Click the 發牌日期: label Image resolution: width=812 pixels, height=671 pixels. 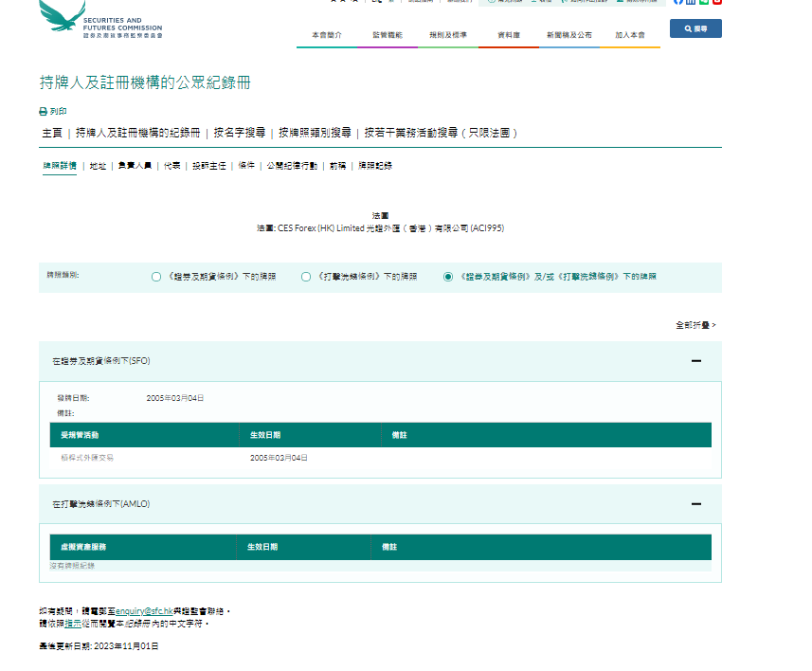tap(73, 398)
